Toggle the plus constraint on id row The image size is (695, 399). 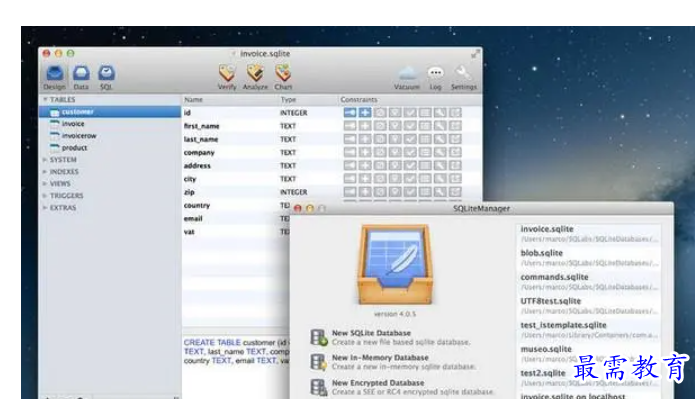(365, 113)
